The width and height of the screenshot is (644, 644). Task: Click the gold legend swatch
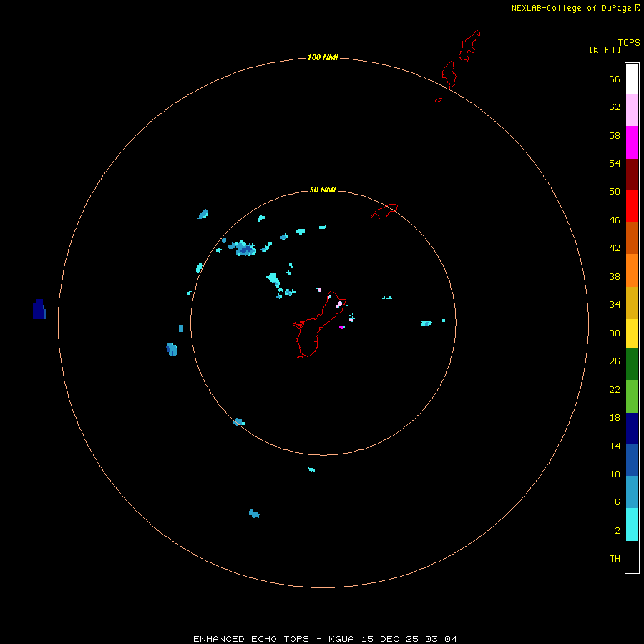tap(632, 303)
